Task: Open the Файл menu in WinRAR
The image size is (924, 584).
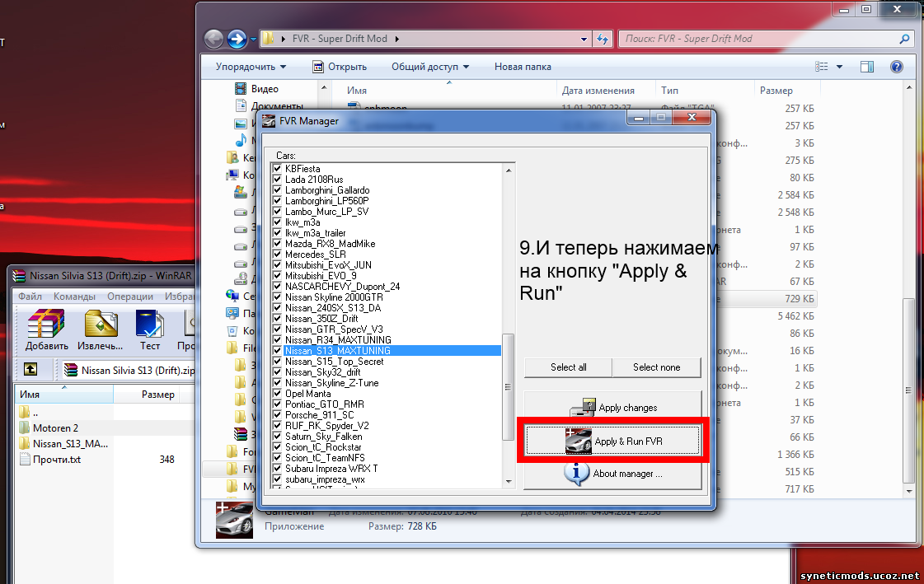Action: (x=30, y=296)
